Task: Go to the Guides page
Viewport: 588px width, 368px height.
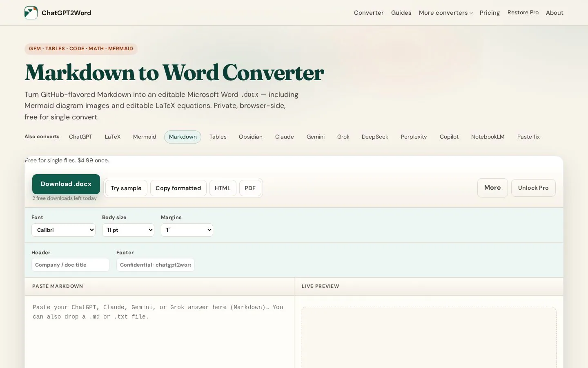Action: [x=401, y=13]
